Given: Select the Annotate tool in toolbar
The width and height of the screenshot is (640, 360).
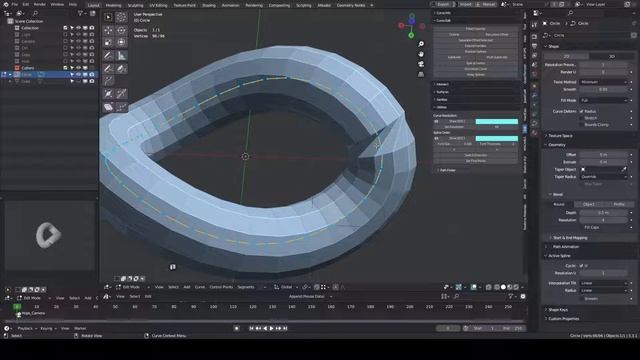Looking at the screenshot, I should pyautogui.click(x=108, y=56).
